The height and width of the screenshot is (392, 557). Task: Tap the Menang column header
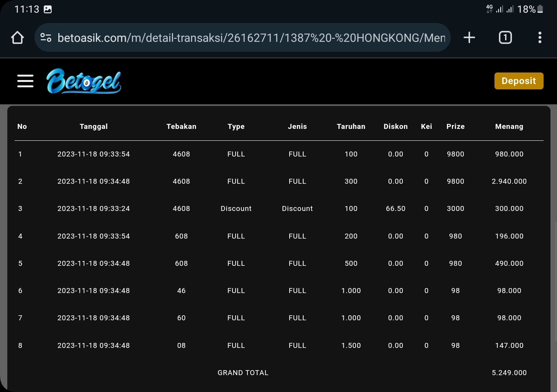(509, 127)
